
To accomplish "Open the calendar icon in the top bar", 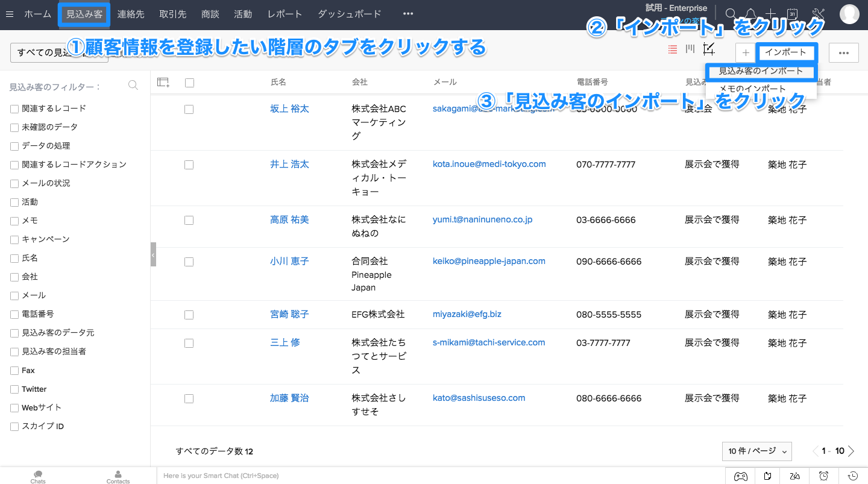I will pyautogui.click(x=793, y=14).
